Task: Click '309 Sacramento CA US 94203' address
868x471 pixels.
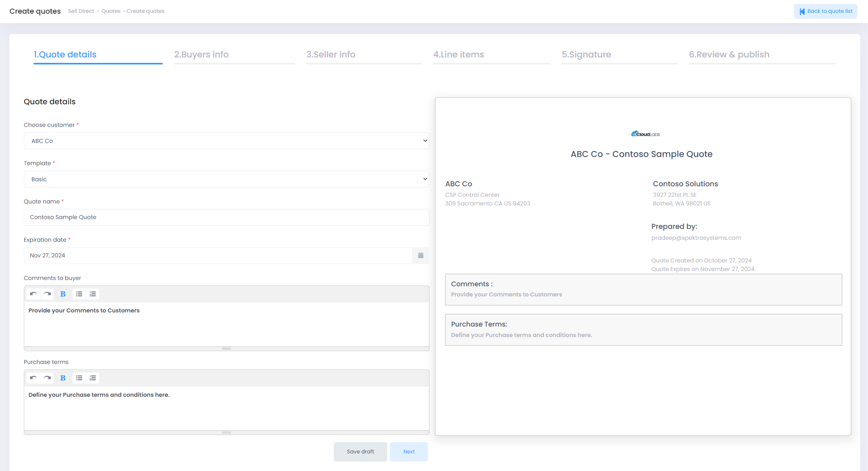Action: pyautogui.click(x=488, y=203)
